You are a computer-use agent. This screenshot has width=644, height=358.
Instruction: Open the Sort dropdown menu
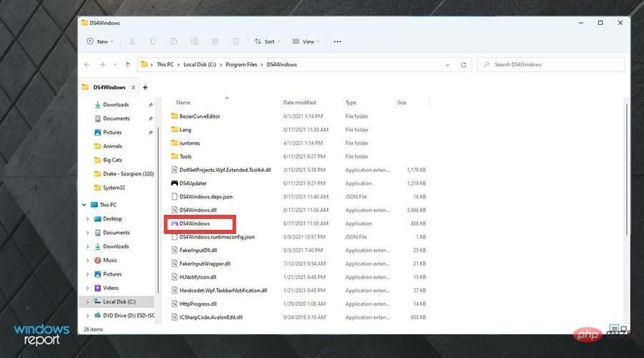coord(266,42)
